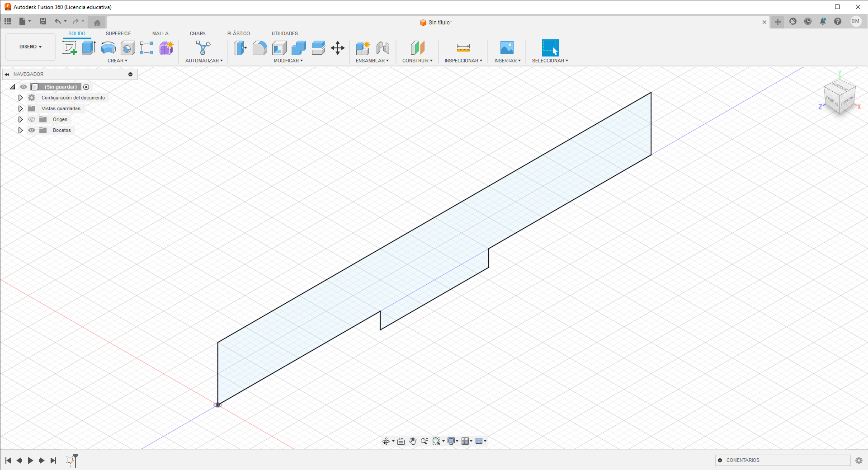This screenshot has height=470, width=868.
Task: Show the Origen folder visibility
Action: (x=32, y=119)
